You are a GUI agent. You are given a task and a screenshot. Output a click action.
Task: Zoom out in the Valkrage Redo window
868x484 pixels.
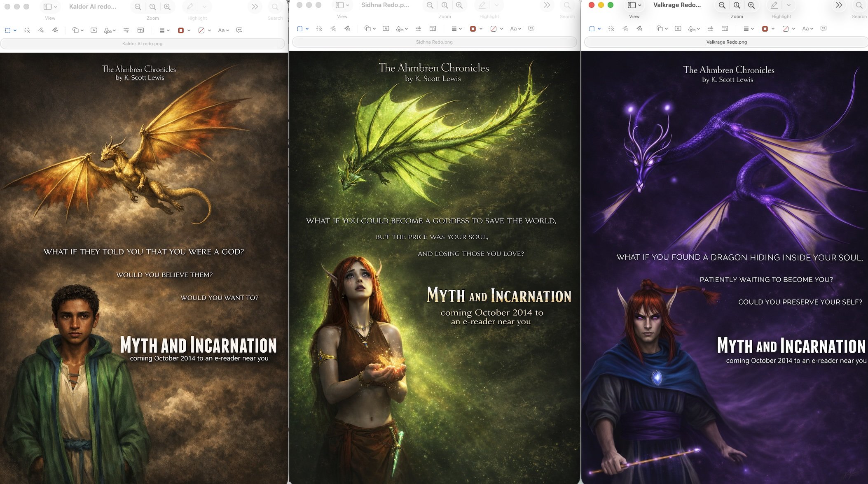tap(722, 5)
